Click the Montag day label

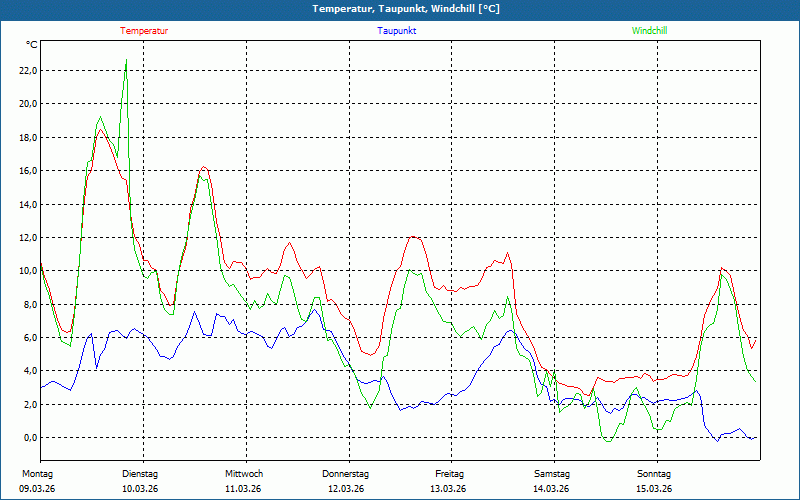coord(36,474)
